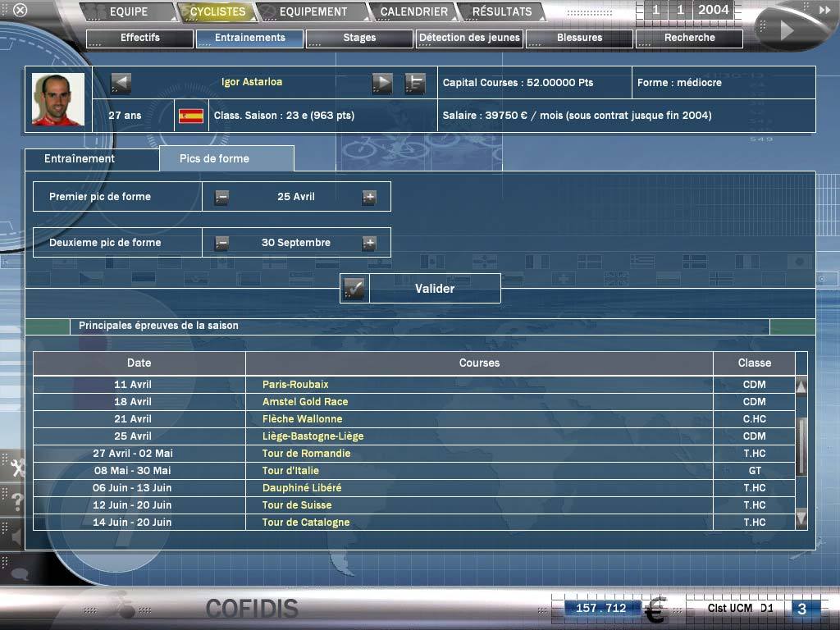
Task: Go to next cyclist with right arrow
Action: pyautogui.click(x=382, y=83)
